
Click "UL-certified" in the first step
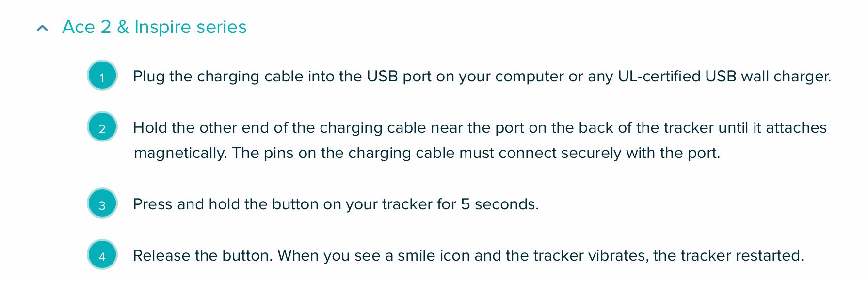659,77
